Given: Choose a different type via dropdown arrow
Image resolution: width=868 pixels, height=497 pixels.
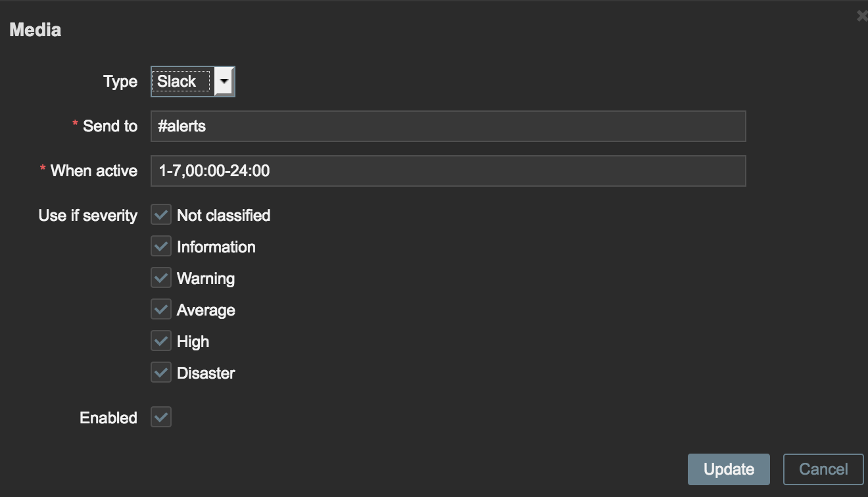Looking at the screenshot, I should point(223,81).
